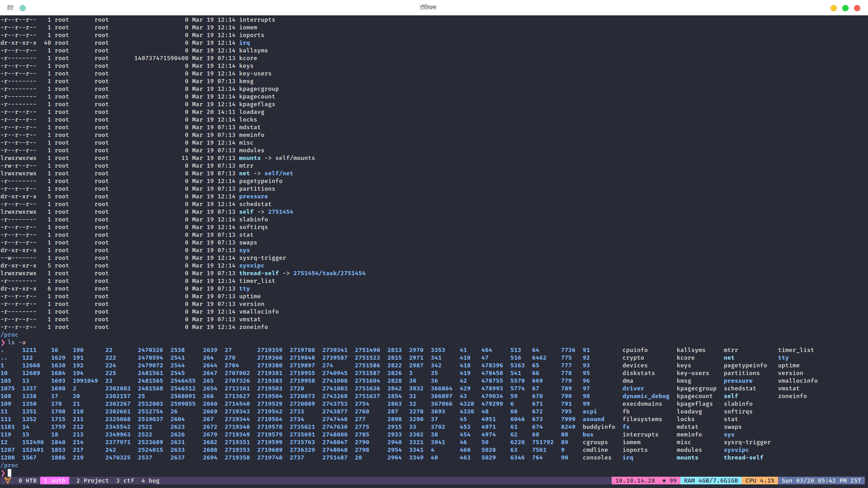
Task: Click 'zoneinfo' in the long listing
Action: tap(254, 327)
